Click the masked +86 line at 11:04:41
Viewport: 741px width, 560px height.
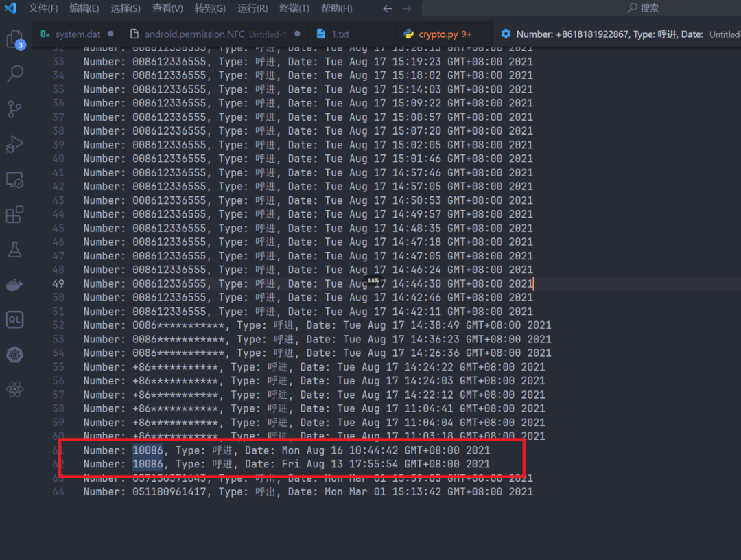[314, 409]
